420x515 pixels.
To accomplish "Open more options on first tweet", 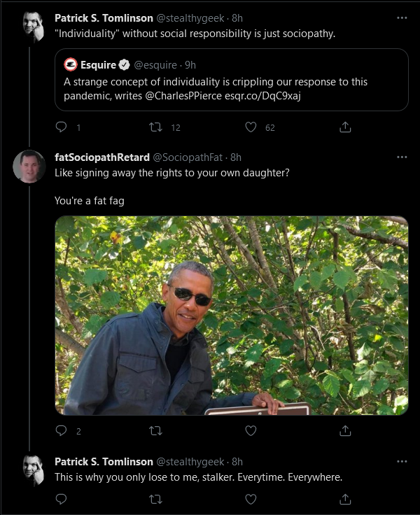I will click(x=402, y=17).
